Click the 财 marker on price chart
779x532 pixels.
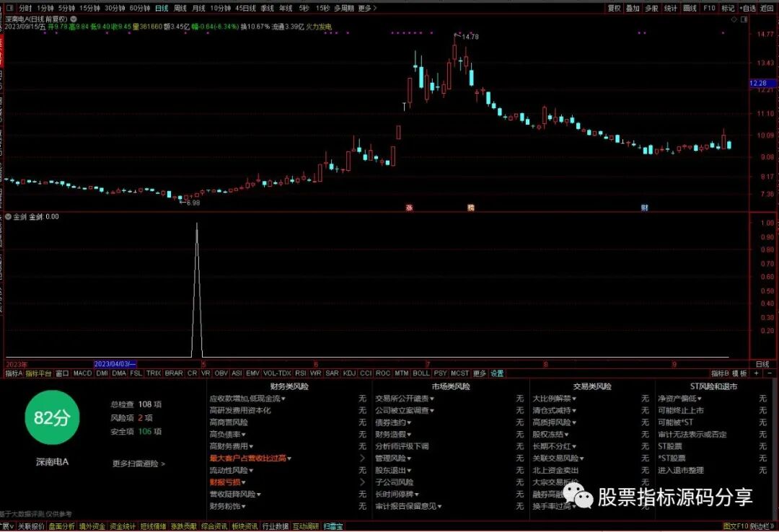pos(644,208)
